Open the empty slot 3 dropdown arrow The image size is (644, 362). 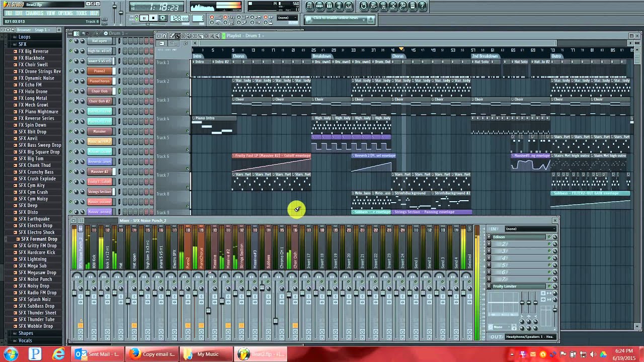point(489,251)
